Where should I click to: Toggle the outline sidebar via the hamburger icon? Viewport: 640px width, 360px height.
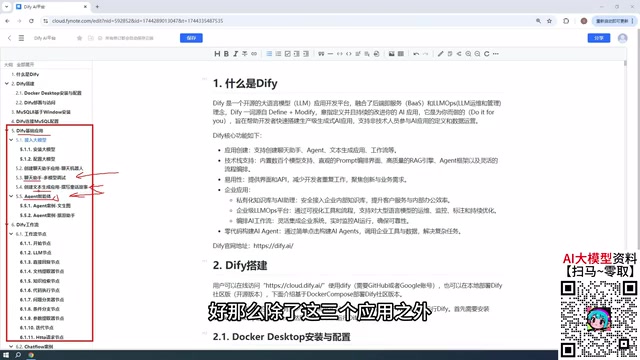21,38
